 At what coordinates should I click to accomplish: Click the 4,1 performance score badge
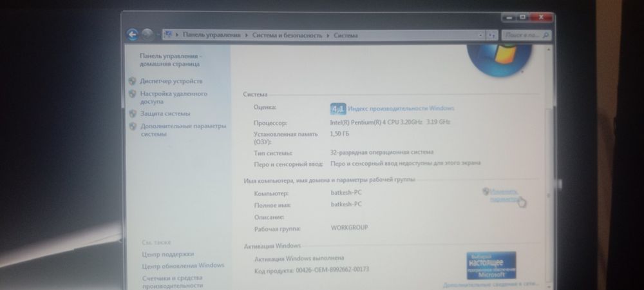[338, 109]
